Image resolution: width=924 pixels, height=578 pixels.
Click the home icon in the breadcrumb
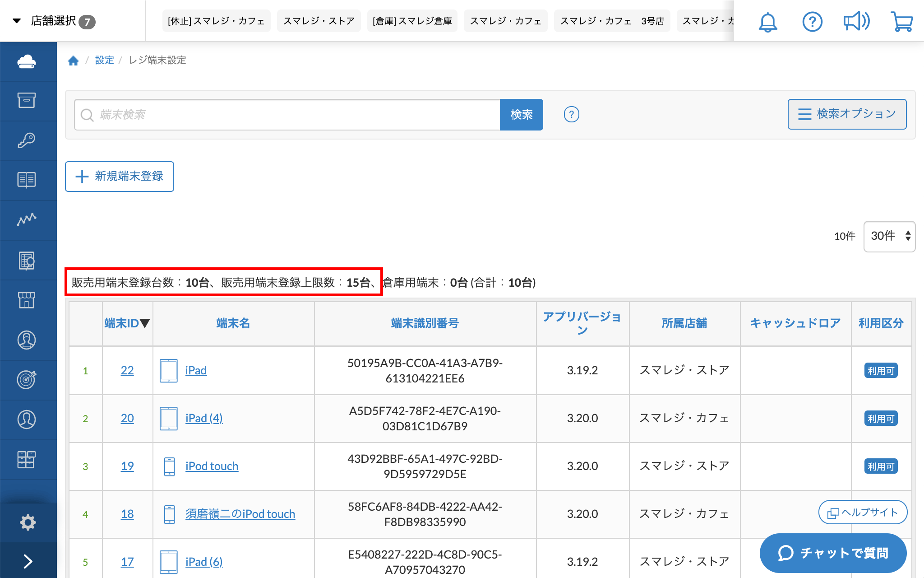click(73, 61)
